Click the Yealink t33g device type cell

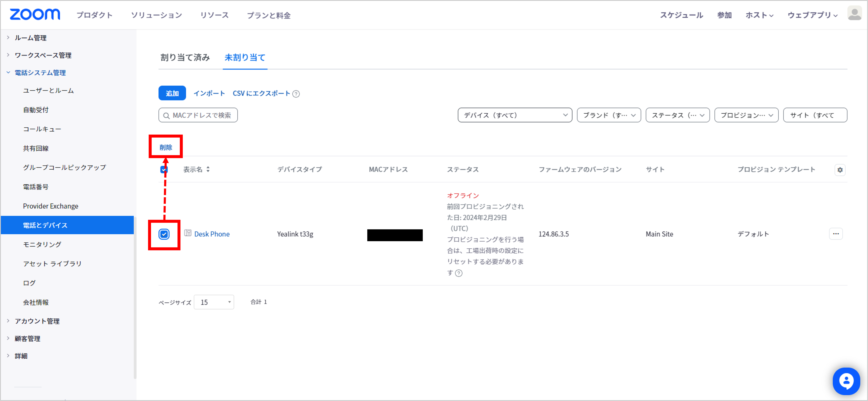point(295,234)
